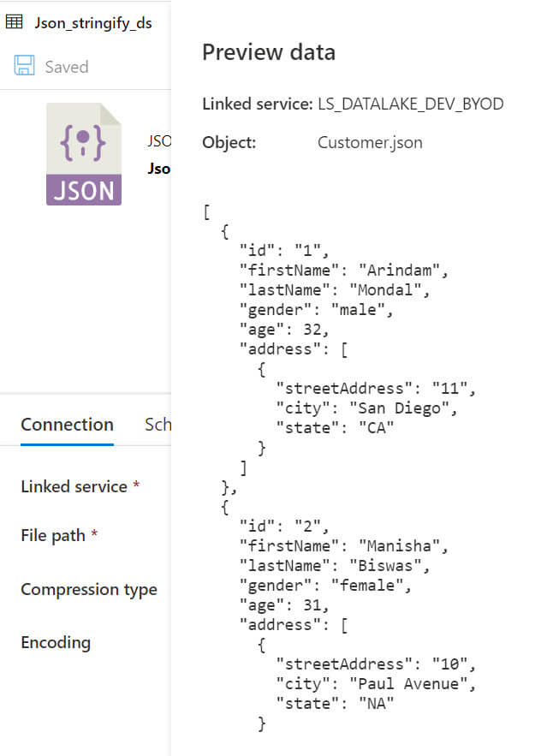Click the state NA line
Screen dimensions: 535x756
pyautogui.click(x=338, y=703)
